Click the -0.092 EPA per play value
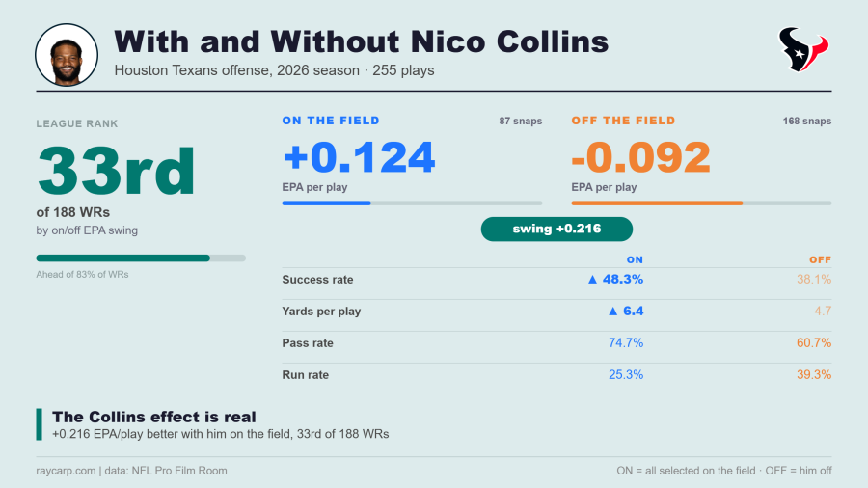868x488 pixels. pos(641,157)
